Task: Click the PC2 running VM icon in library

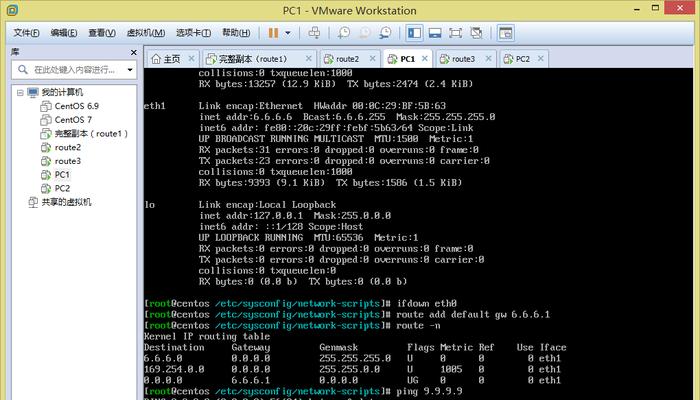Action: 46,188
